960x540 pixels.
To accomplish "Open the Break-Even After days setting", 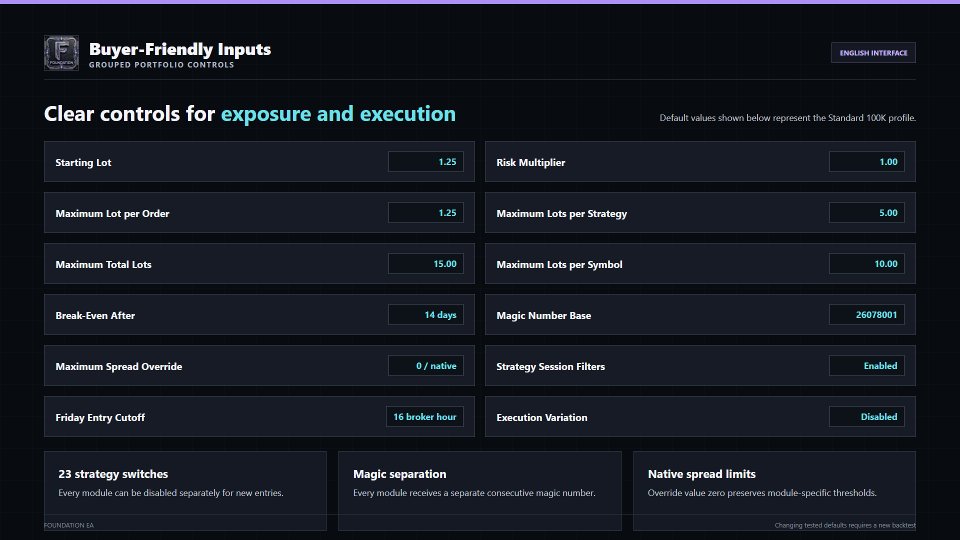I will click(x=426, y=315).
